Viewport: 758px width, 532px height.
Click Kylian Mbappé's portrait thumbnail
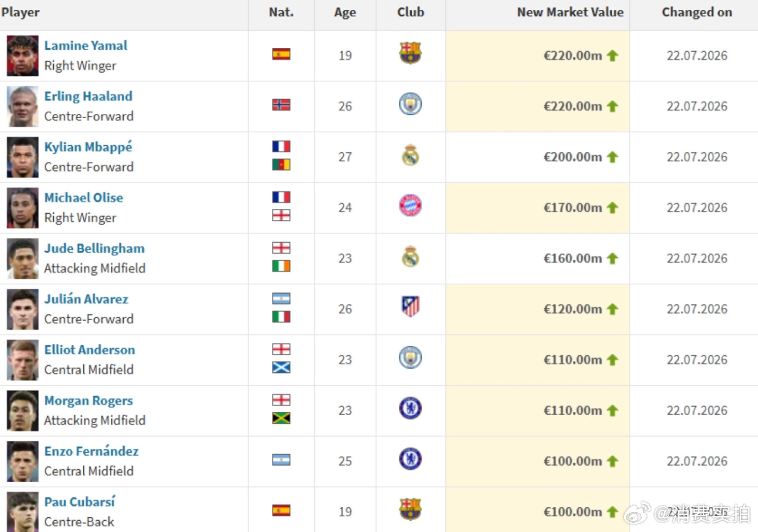[23, 157]
